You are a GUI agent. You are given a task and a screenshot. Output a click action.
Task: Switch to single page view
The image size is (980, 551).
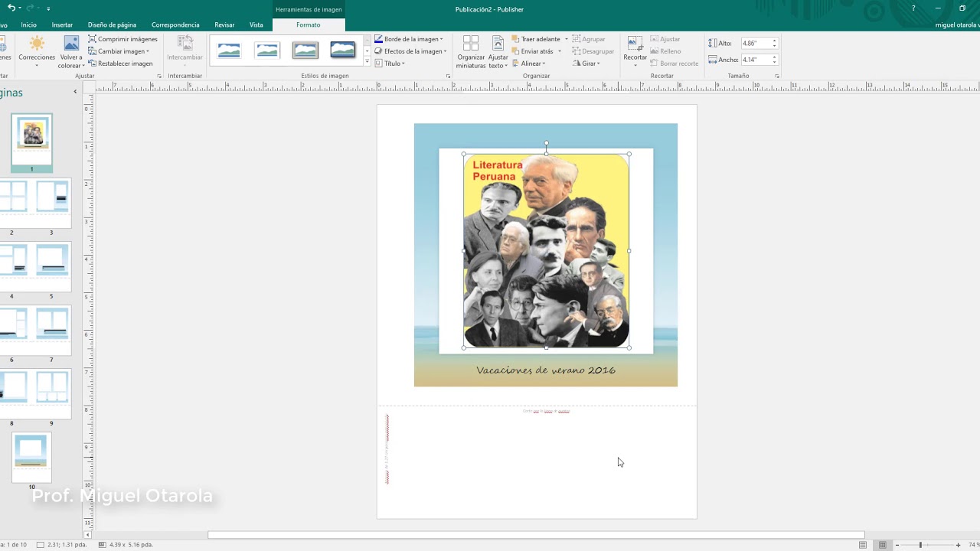click(863, 545)
